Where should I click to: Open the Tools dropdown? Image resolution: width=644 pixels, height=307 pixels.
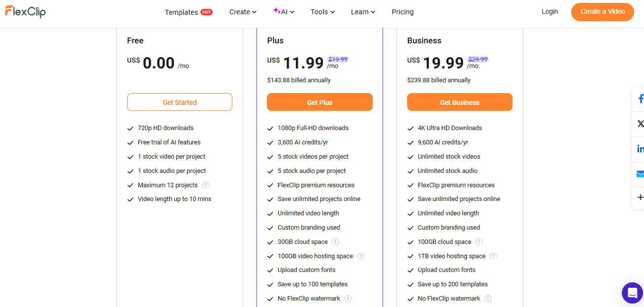tap(322, 11)
